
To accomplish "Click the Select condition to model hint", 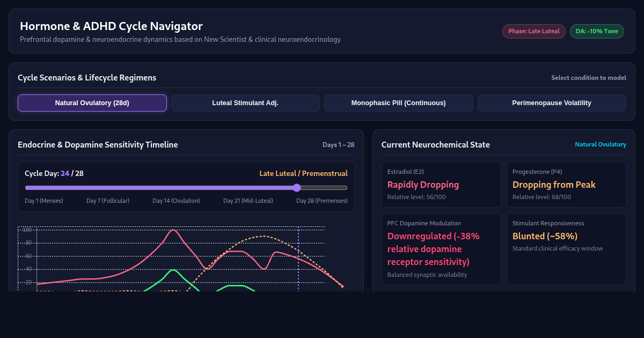I will [589, 78].
